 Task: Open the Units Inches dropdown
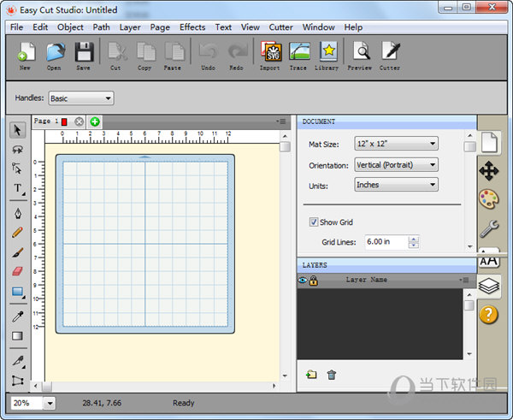(x=396, y=185)
